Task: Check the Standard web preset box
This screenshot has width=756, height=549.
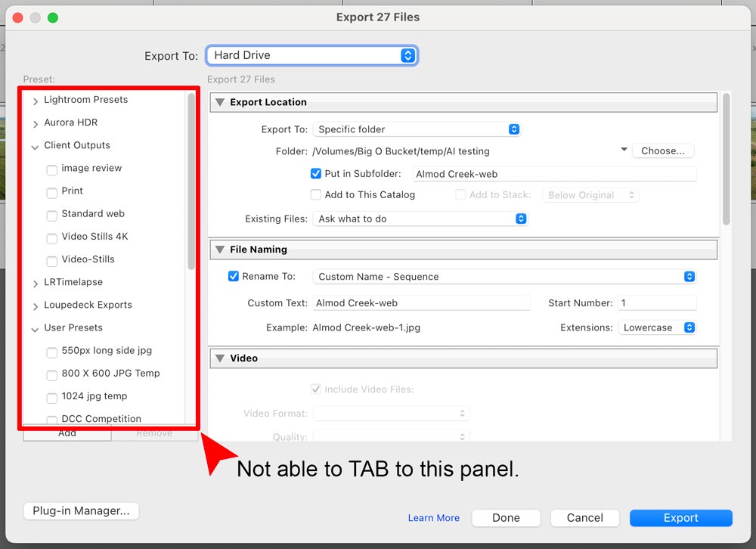Action: point(51,216)
